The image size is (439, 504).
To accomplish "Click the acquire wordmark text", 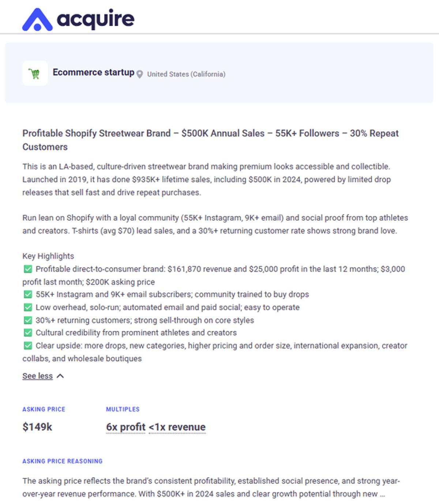I will click(95, 19).
